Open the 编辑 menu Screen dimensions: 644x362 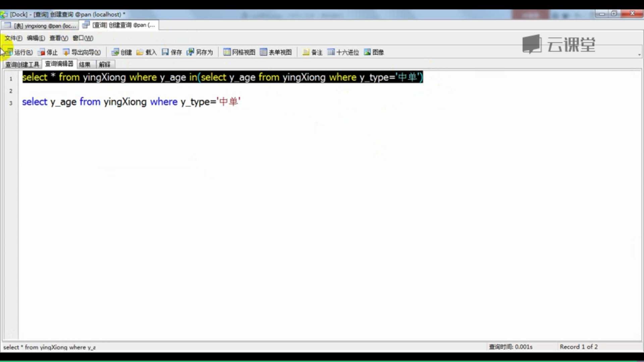(36, 38)
